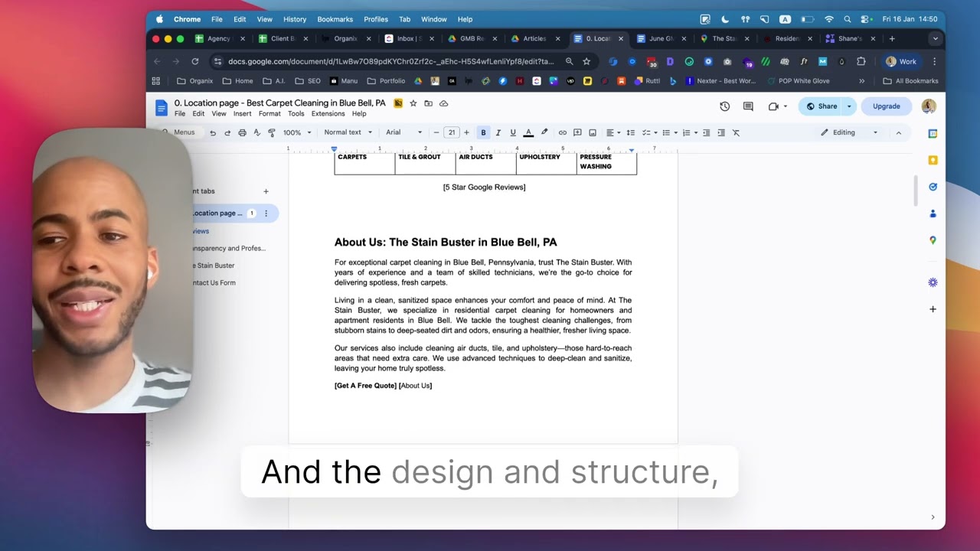This screenshot has width=980, height=551.
Task: Clear formatting from selected text
Action: [736, 132]
